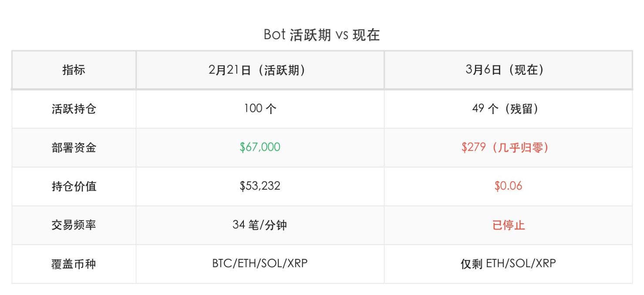
Task: Click the green $67,000 value
Action: [260, 147]
